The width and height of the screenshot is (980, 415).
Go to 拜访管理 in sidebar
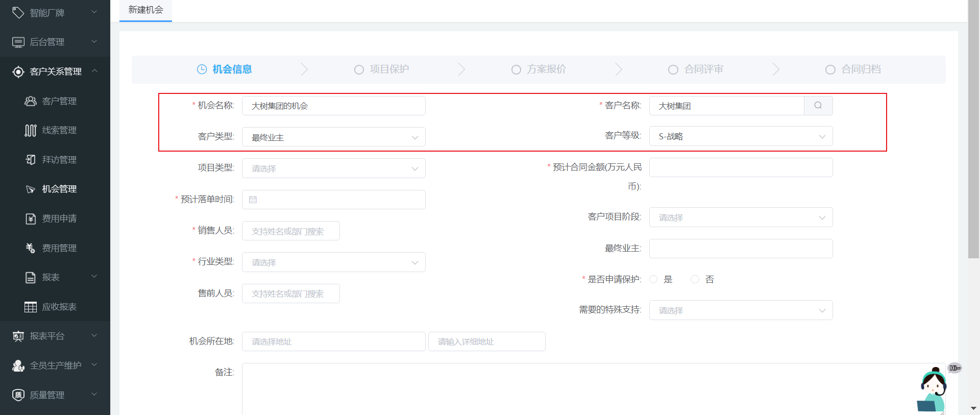(59, 160)
